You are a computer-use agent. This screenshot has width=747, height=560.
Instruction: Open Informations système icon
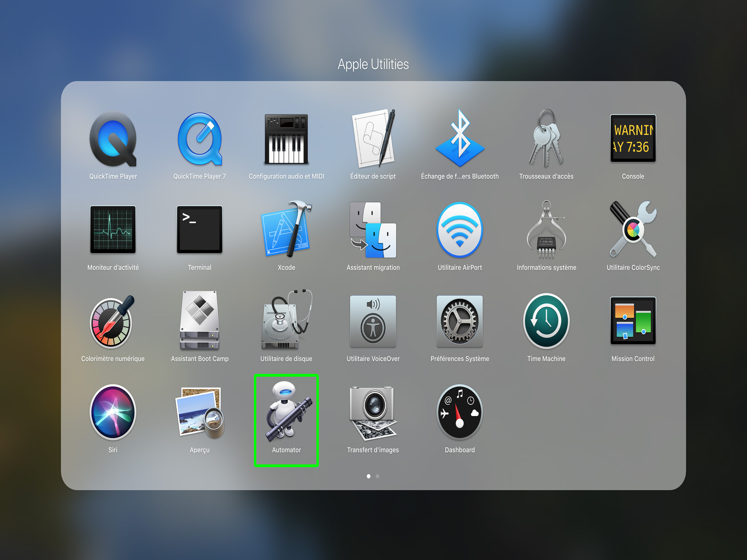click(x=546, y=230)
